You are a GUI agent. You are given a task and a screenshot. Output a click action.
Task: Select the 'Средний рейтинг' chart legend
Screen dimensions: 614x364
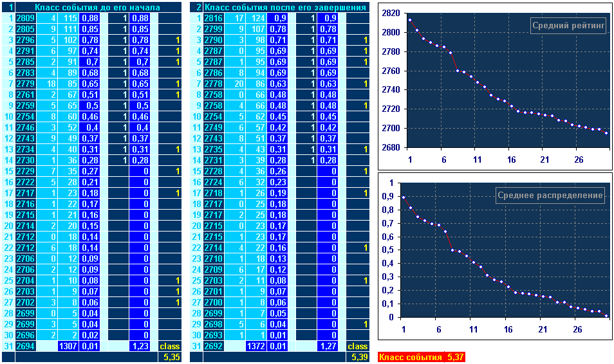[x=568, y=26]
